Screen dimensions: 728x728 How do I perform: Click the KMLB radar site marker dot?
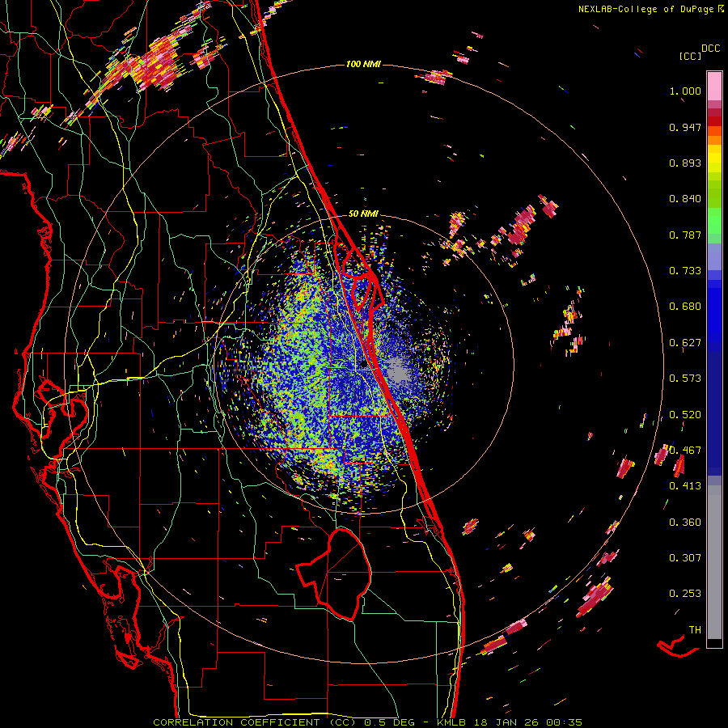(363, 365)
